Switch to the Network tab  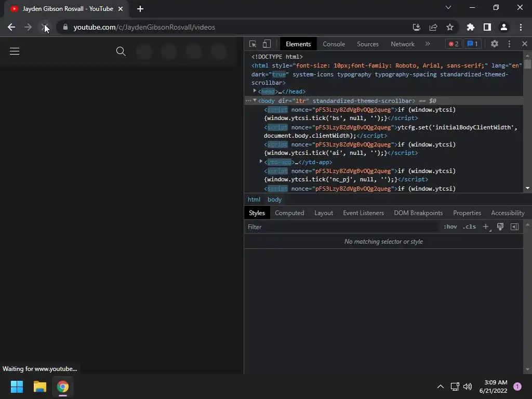click(x=403, y=44)
